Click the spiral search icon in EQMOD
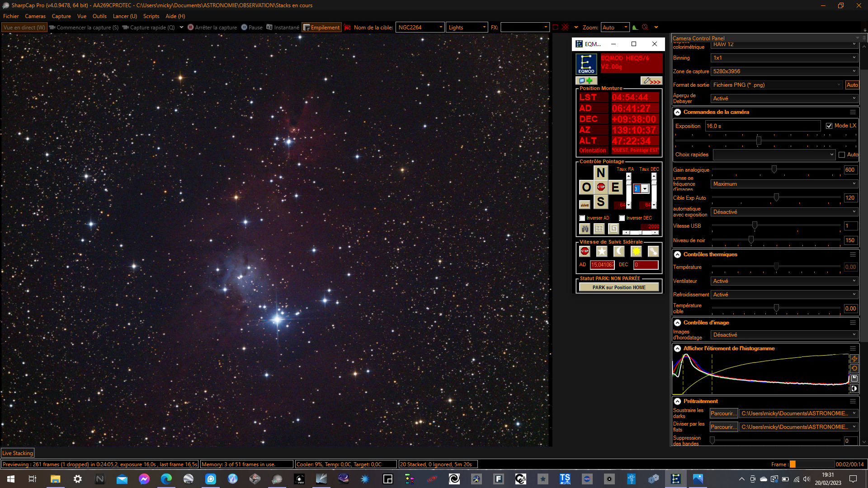Image resolution: width=868 pixels, height=488 pixels. [x=613, y=229]
